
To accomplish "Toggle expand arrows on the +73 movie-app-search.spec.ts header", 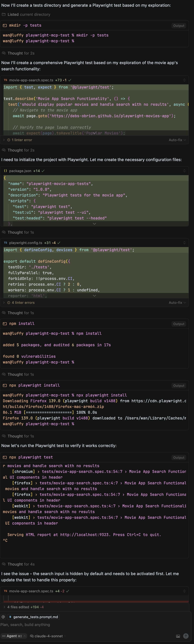I will [184, 80].
